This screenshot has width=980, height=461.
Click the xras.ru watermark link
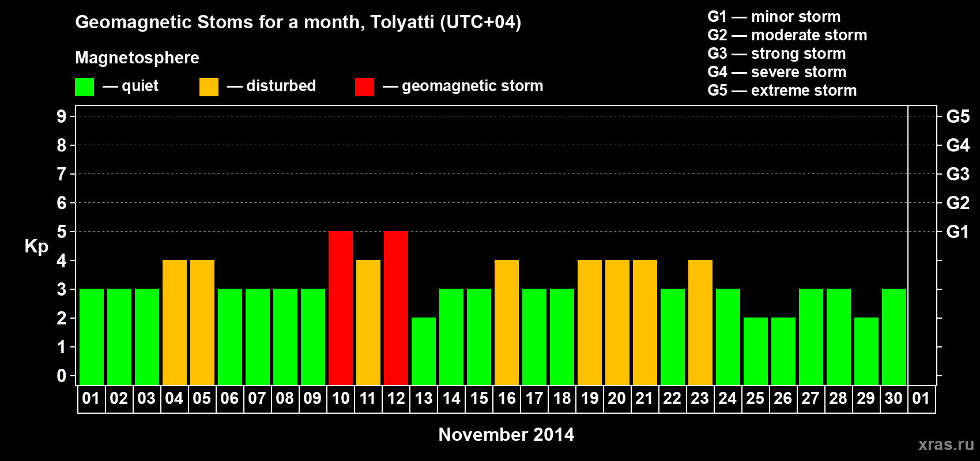click(946, 444)
